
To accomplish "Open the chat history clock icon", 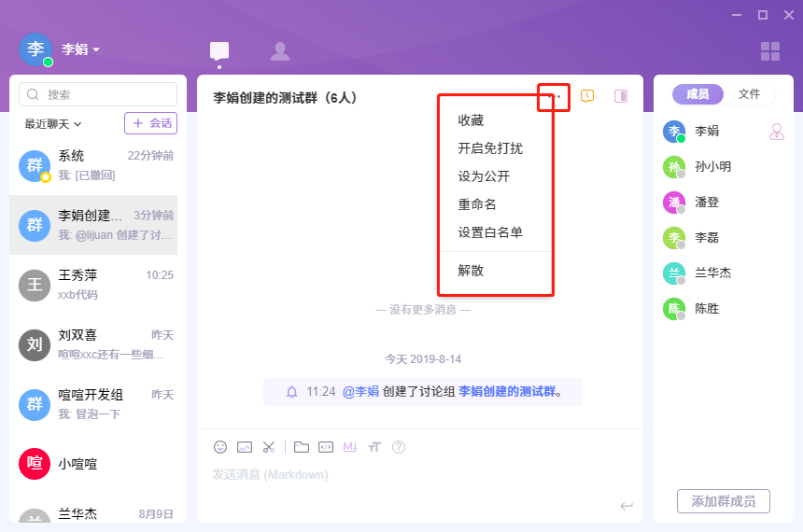I will click(x=587, y=96).
